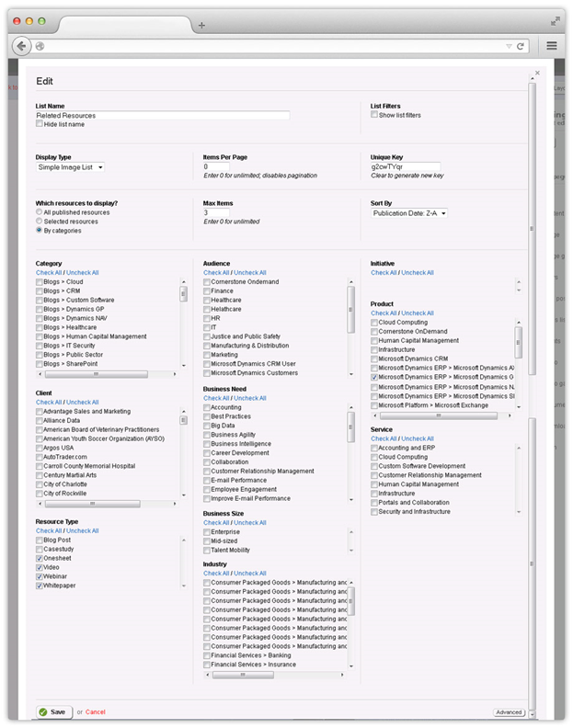573x728 pixels.
Task: Click the Industry list horizontal scrollbar
Action: [x=243, y=675]
